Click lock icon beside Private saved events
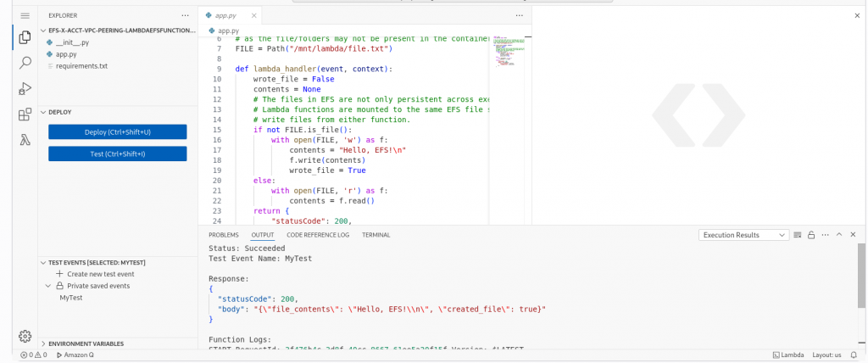This screenshot has height=363, width=868. 59,286
